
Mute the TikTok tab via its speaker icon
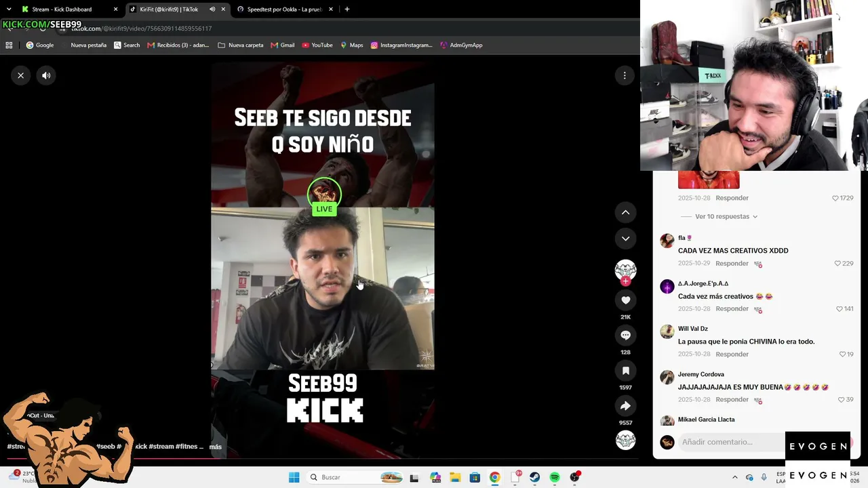[x=212, y=9]
